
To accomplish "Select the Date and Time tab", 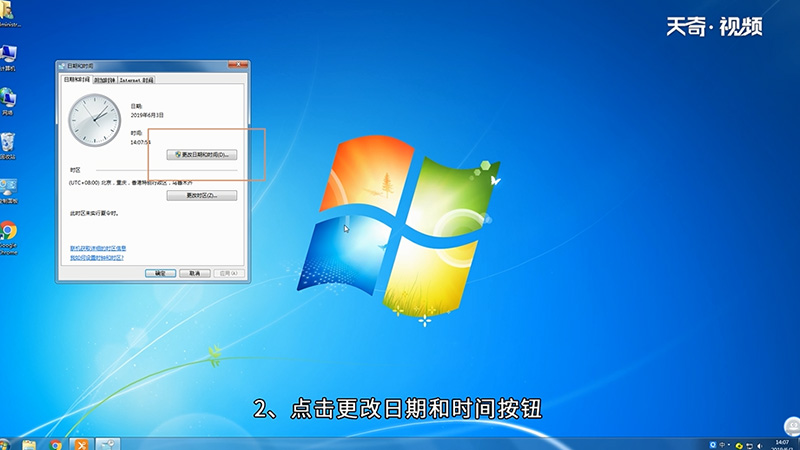I will (x=77, y=80).
